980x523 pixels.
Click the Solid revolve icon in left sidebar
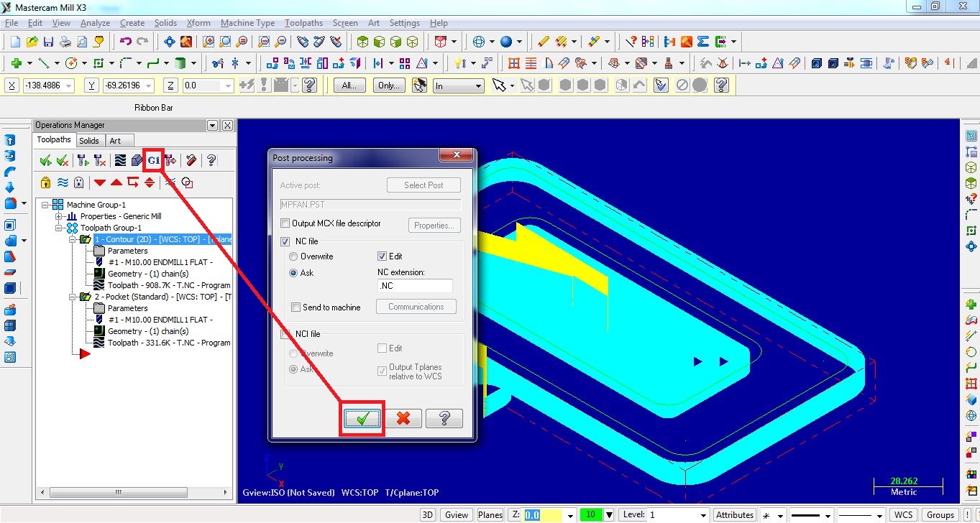point(10,155)
